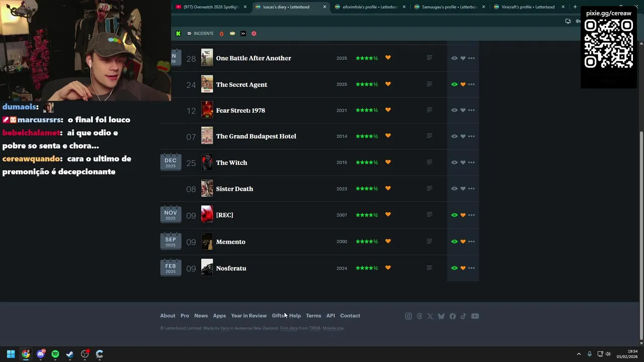The height and width of the screenshot is (362, 644).
Task: Open the review icon for The Secret Agent
Action: tap(429, 84)
